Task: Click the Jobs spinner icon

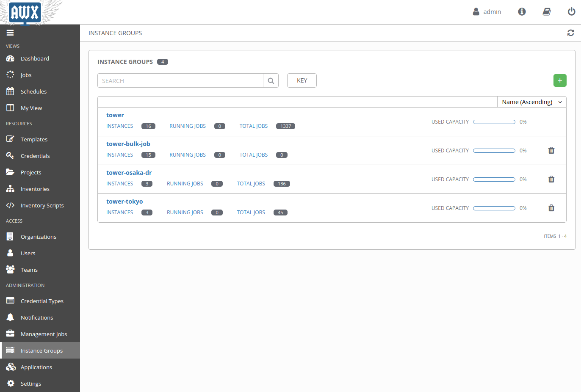Action: tap(10, 75)
